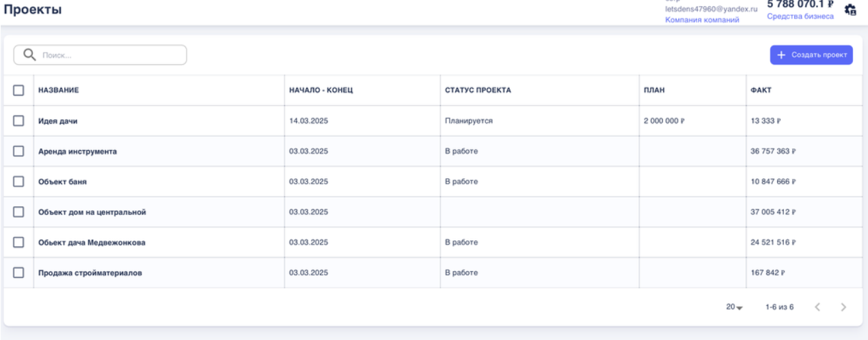Focus the Поиск search input field

[109, 55]
